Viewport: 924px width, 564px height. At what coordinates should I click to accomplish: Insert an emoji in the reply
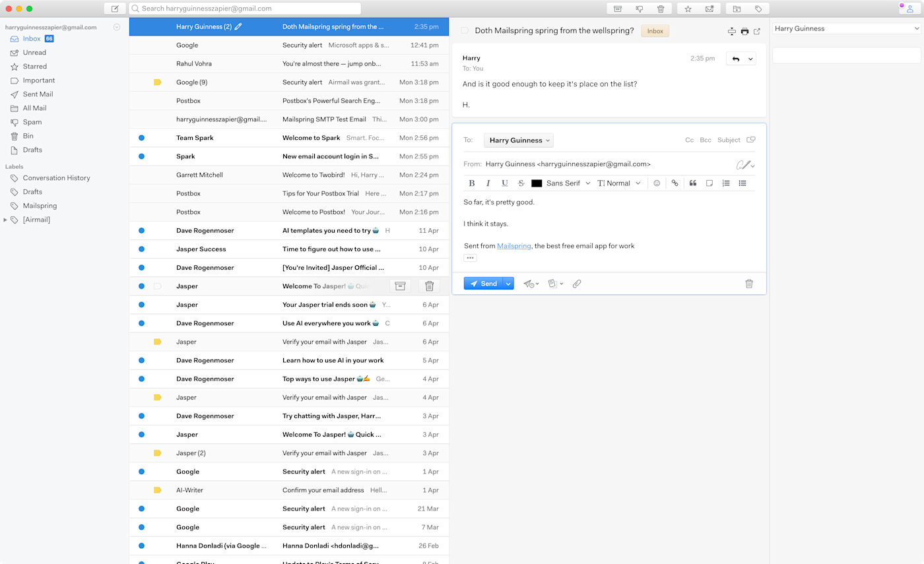point(657,183)
